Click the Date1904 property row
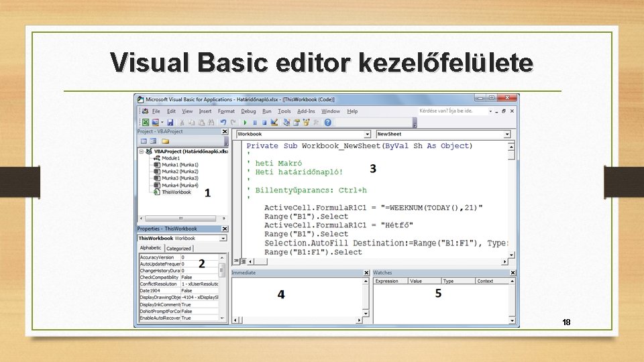Screen dimensions: 644x362 coord(178,290)
